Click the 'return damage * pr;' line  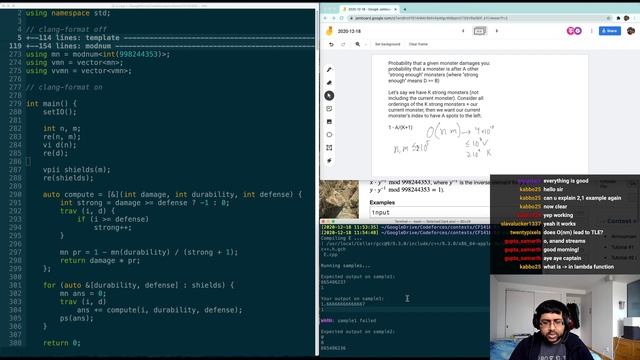coord(100,260)
